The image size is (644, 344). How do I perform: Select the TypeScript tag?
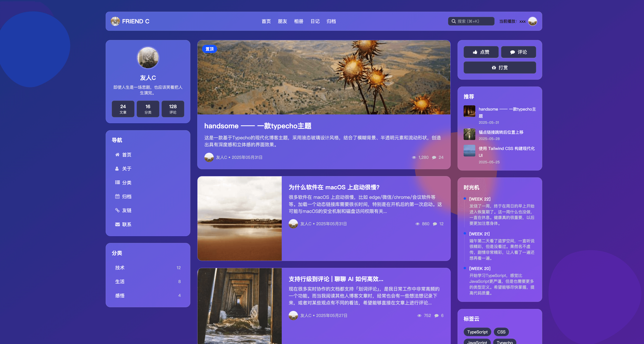pos(477,332)
